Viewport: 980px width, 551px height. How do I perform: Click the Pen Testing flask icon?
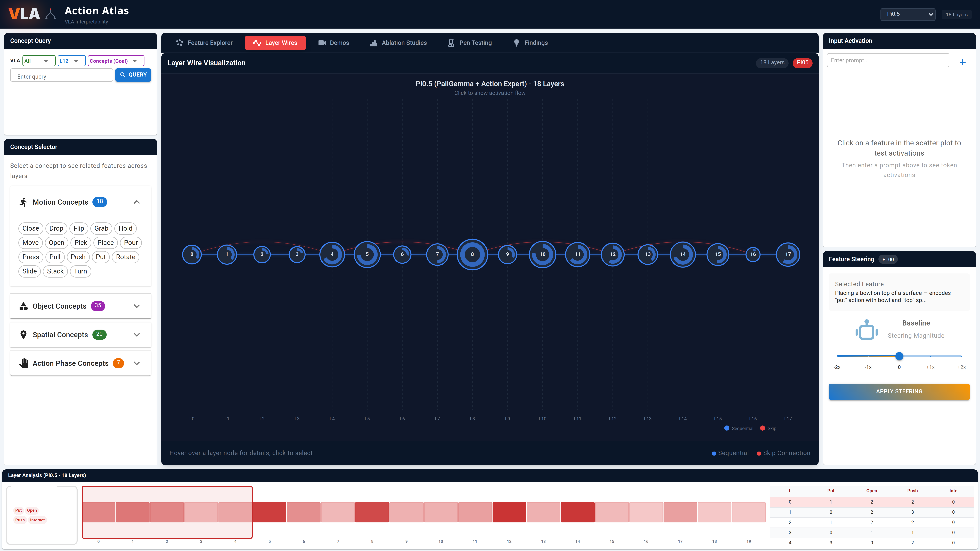point(451,43)
